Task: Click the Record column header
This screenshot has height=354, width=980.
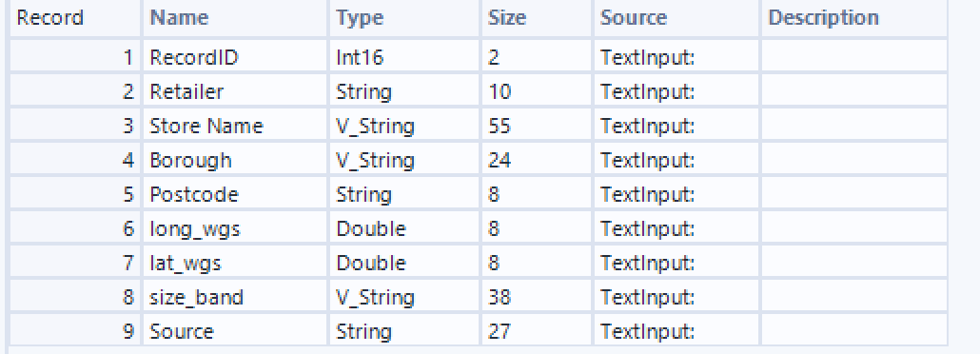Action: 75,18
